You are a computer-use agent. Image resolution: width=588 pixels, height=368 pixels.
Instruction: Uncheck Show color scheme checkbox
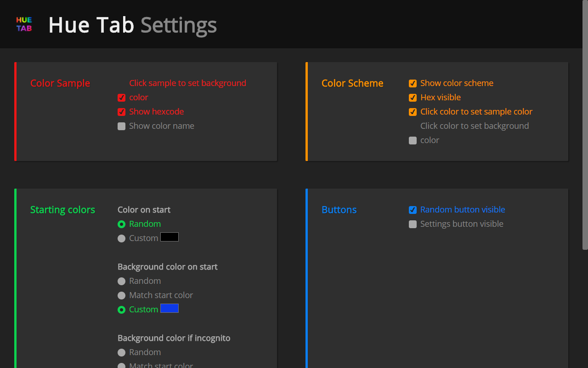(413, 83)
